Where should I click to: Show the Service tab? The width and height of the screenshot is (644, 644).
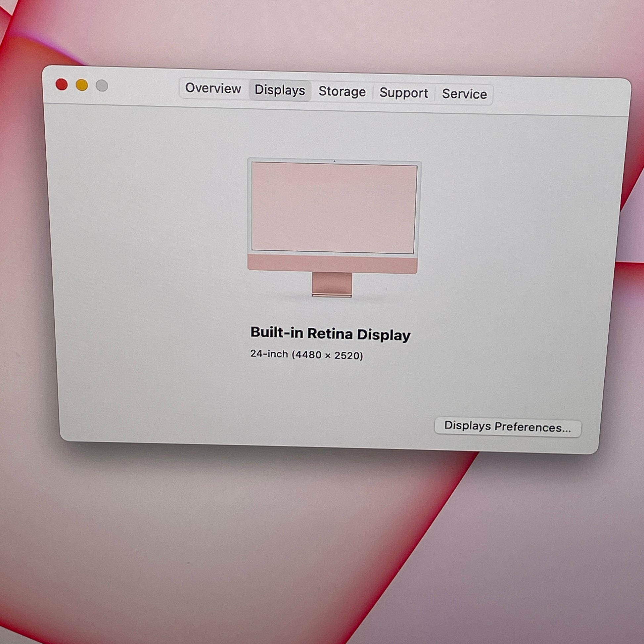pos(464,94)
